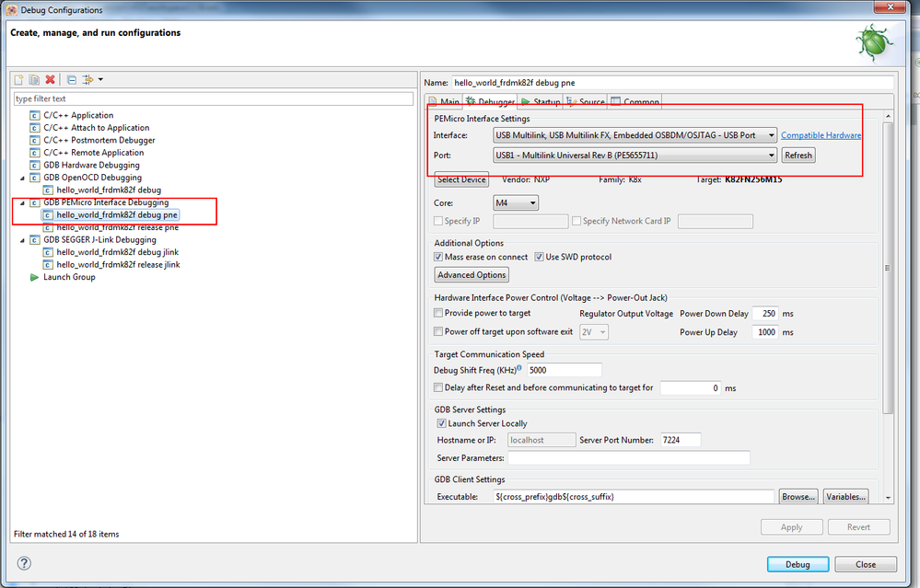The width and height of the screenshot is (920, 588).
Task: Click the Refresh port button
Action: pyautogui.click(x=798, y=156)
